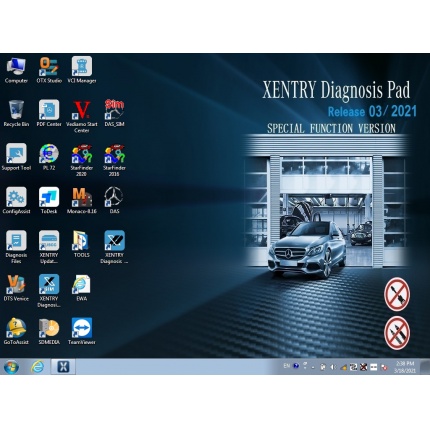
Task: Open the PDF Center shortcut
Action: click(x=49, y=113)
